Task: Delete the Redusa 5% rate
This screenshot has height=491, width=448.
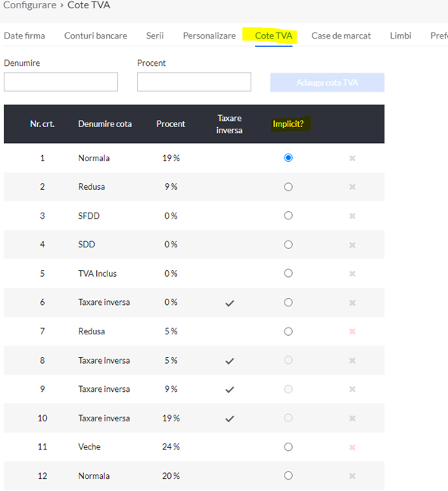Action: [x=352, y=331]
